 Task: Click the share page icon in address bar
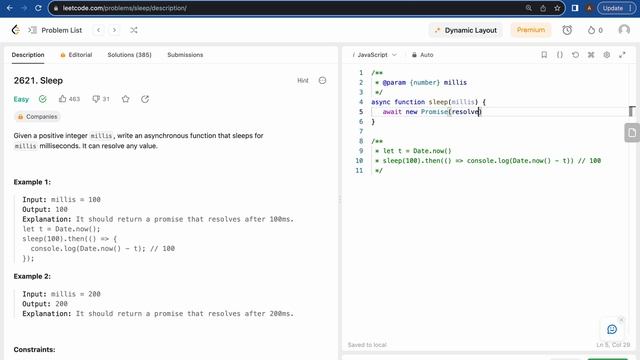click(543, 8)
